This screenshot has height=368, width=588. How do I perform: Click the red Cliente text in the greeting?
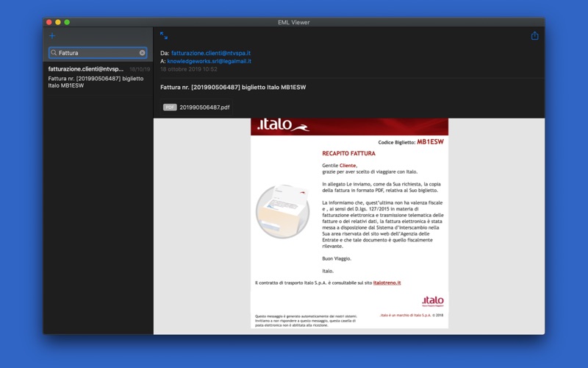coord(348,165)
